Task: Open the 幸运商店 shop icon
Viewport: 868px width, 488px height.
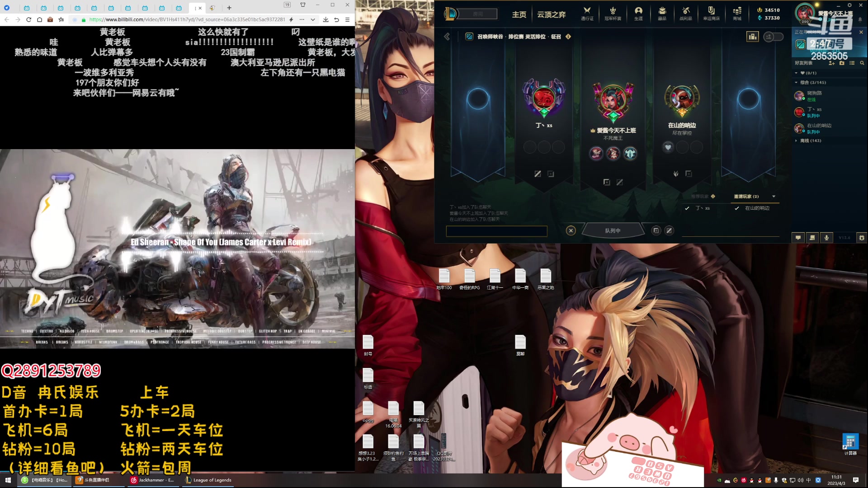Action: pos(711,13)
